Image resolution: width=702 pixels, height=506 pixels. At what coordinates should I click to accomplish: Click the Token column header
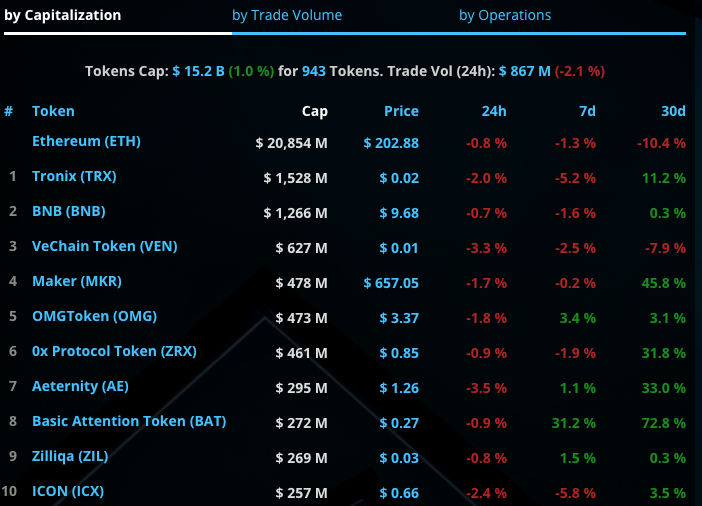53,111
